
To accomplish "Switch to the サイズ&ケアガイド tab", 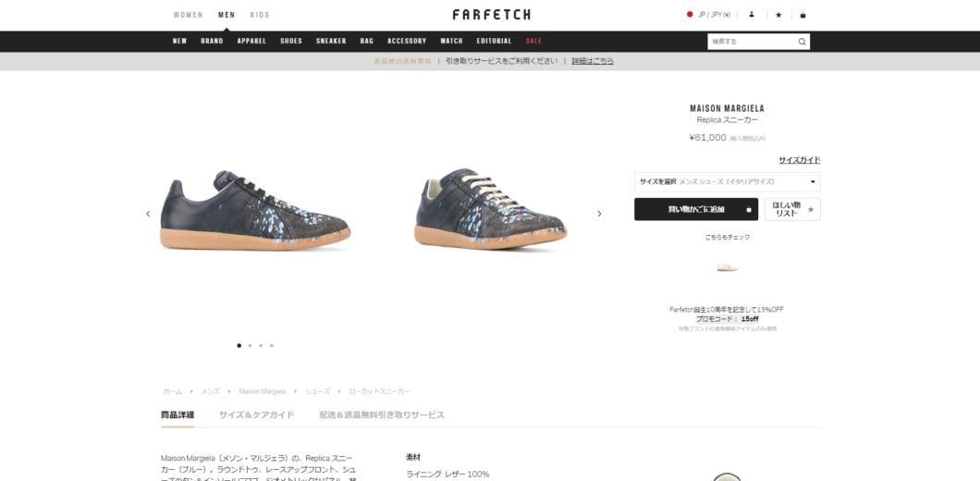I will pyautogui.click(x=256, y=414).
